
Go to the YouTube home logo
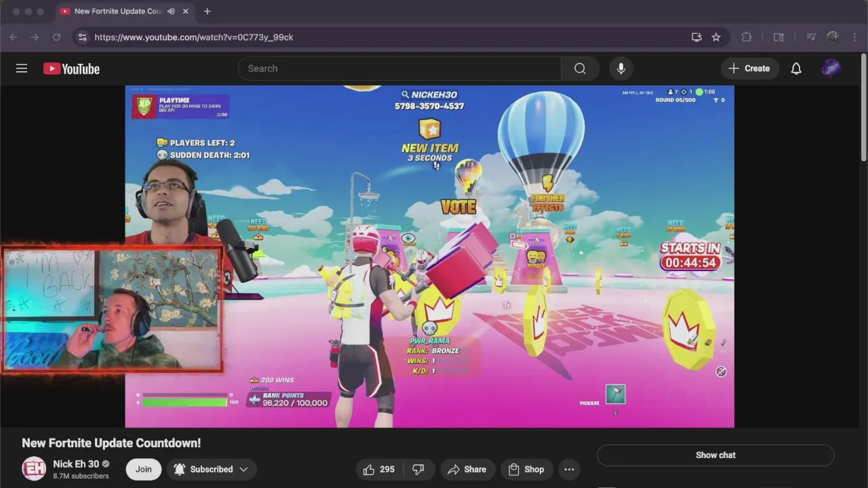(71, 68)
